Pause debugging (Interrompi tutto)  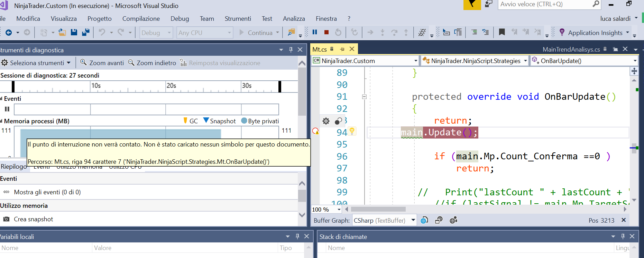[315, 32]
